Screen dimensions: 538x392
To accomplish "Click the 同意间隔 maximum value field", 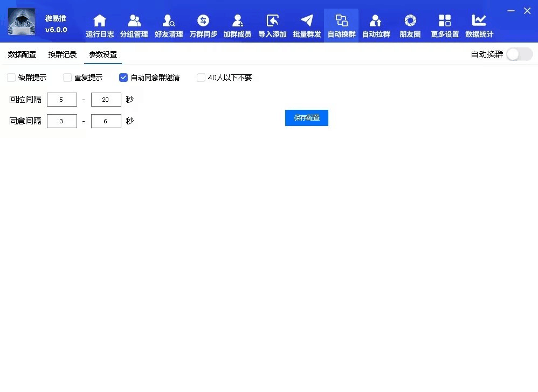I will (106, 121).
